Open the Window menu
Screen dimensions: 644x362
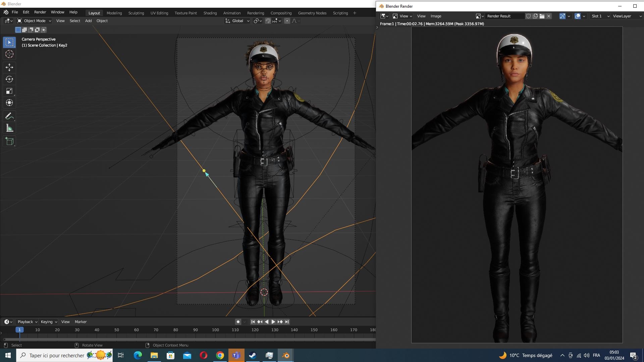coord(57,12)
